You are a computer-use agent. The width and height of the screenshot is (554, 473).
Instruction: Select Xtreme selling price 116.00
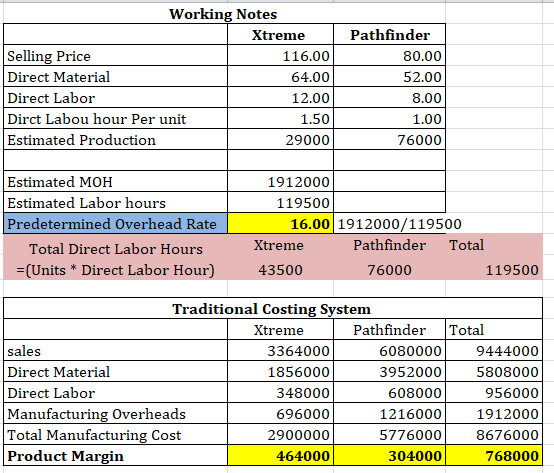click(281, 56)
